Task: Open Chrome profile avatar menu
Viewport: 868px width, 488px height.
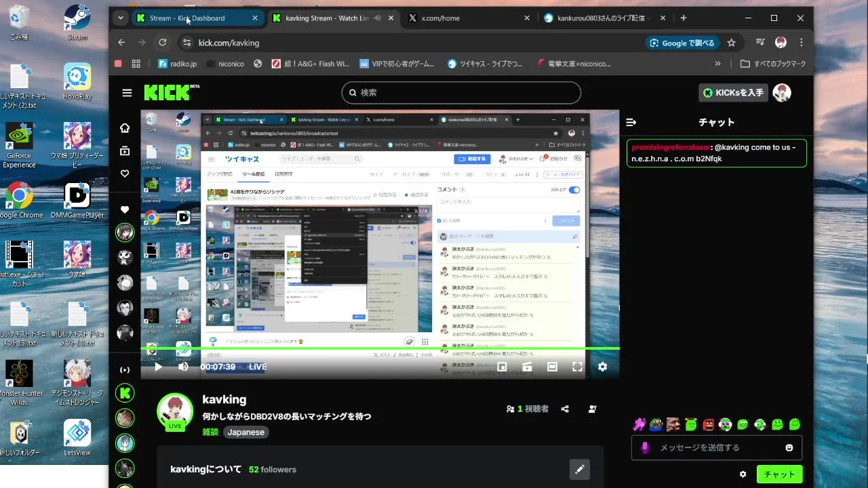Action: 781,43
